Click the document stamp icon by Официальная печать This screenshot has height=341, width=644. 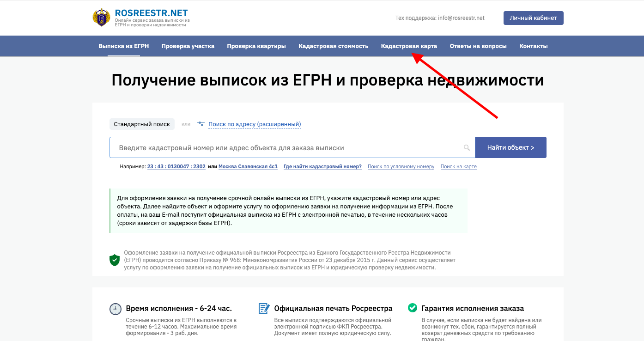click(x=264, y=308)
